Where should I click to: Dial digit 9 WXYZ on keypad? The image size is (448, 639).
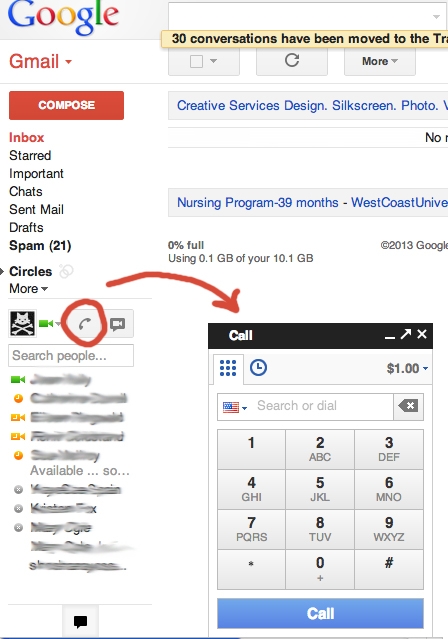(x=389, y=529)
